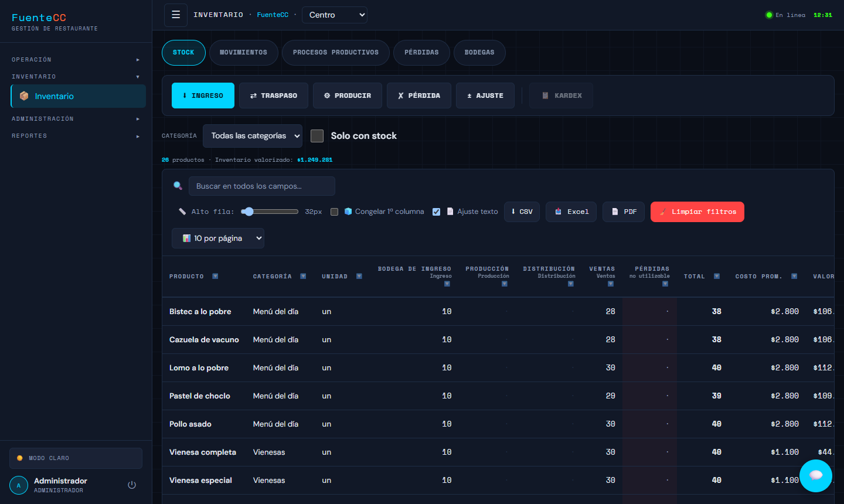Export table with Excel button
The image size is (844, 504).
click(x=571, y=212)
